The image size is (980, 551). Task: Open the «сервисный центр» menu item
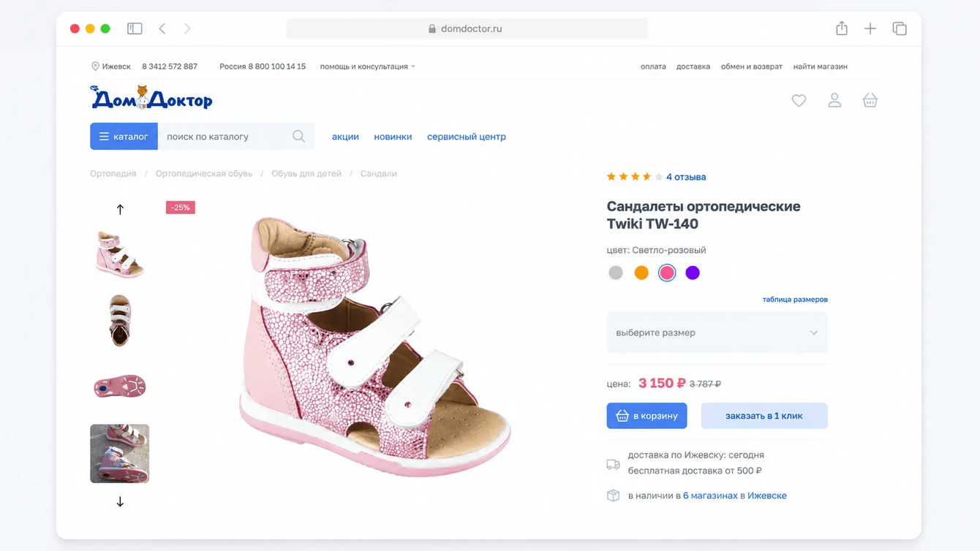(467, 137)
